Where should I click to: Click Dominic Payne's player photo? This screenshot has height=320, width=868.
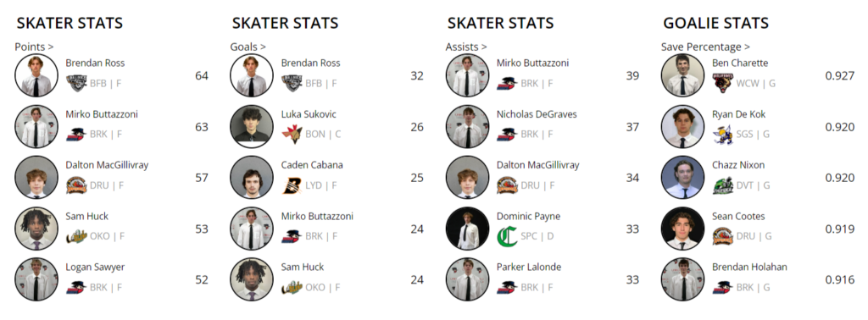tap(467, 229)
